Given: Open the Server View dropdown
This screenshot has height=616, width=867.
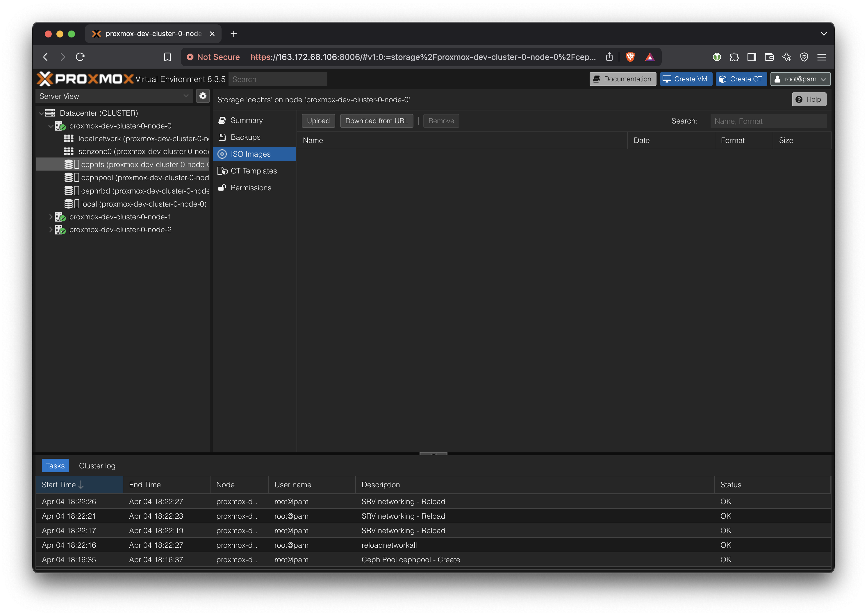Looking at the screenshot, I should (114, 96).
